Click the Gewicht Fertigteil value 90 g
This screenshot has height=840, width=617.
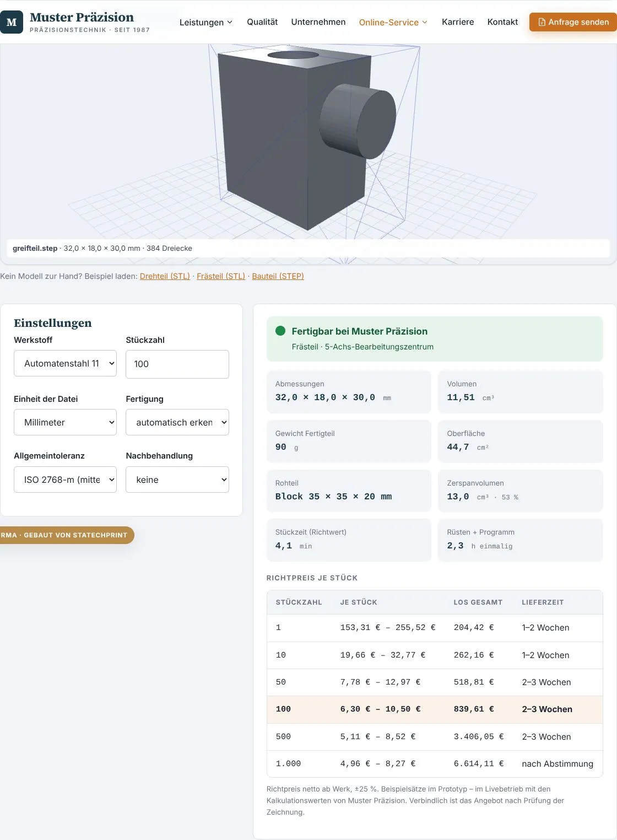286,447
